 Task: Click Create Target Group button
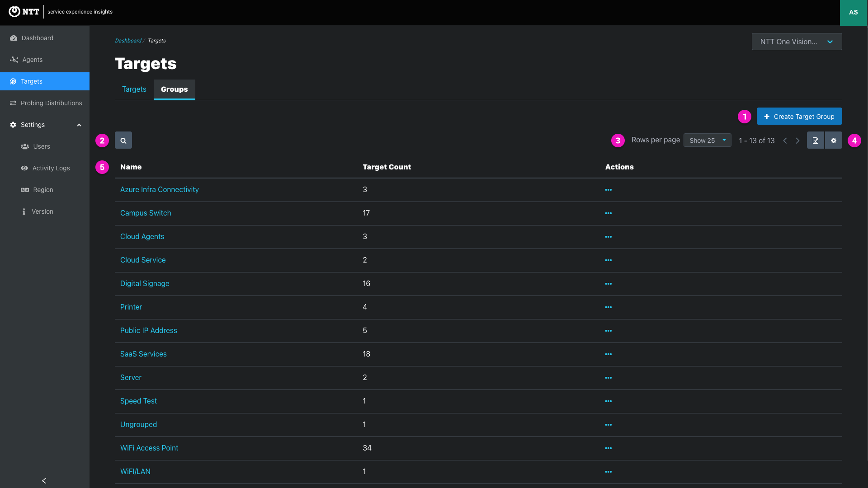point(799,117)
